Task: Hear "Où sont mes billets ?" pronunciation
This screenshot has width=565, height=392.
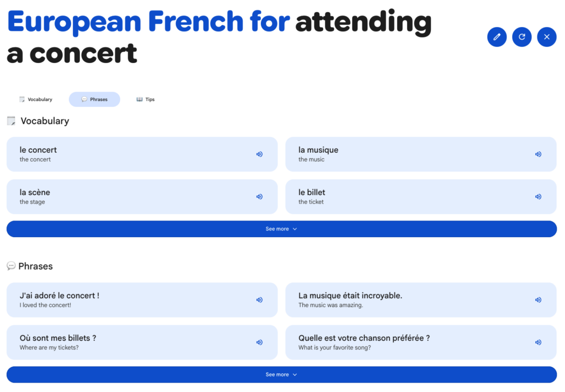Action: (259, 342)
